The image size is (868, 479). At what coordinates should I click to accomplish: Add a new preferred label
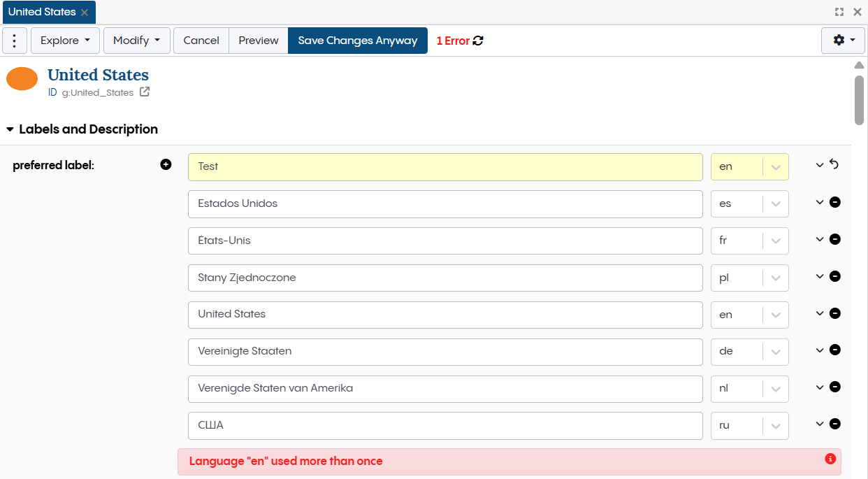pos(166,164)
